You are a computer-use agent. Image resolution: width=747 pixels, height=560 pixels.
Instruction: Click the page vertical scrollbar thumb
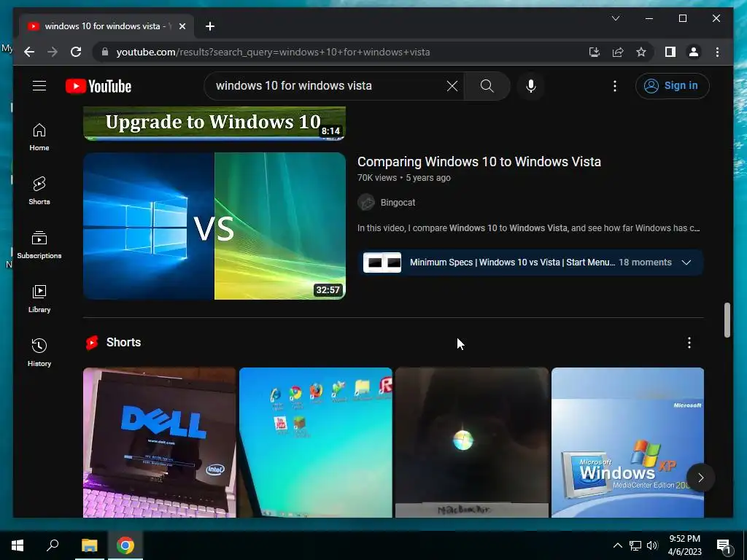727,320
